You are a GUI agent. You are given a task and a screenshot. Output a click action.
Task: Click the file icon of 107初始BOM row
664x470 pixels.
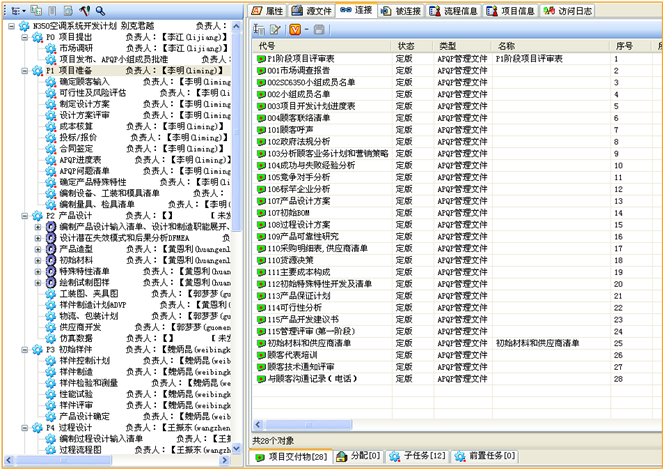(261, 213)
